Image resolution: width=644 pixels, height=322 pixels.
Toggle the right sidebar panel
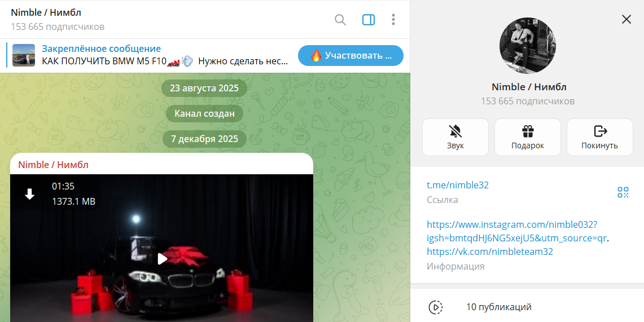pos(369,20)
